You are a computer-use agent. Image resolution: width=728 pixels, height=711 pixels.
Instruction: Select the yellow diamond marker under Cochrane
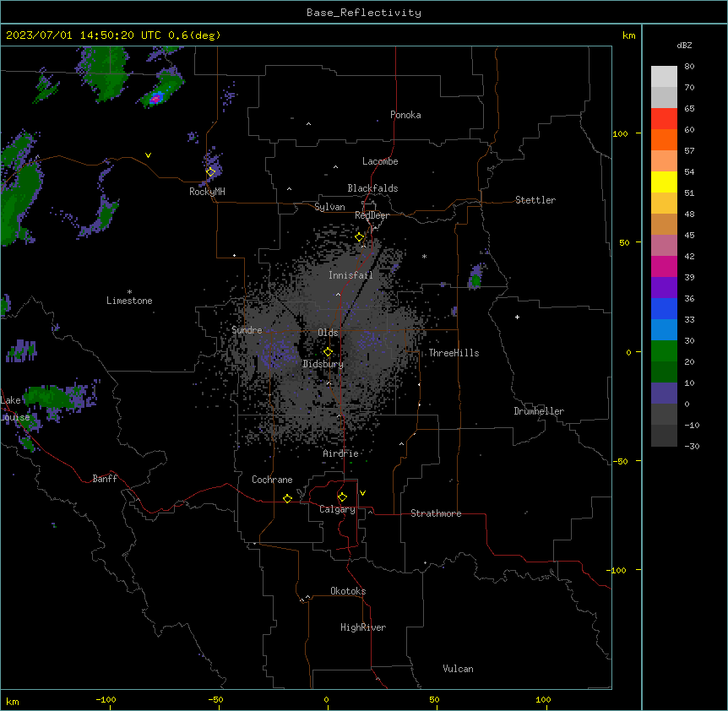pyautogui.click(x=287, y=498)
